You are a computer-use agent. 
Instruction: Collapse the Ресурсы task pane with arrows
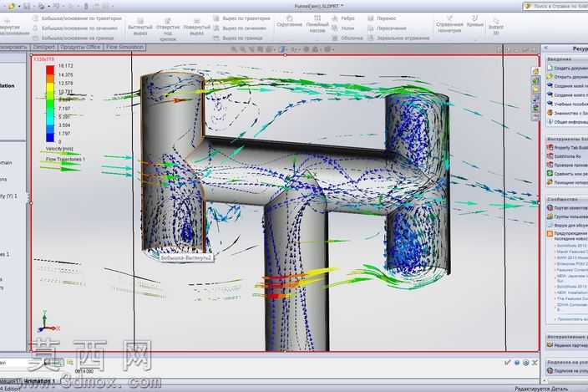coord(546,48)
